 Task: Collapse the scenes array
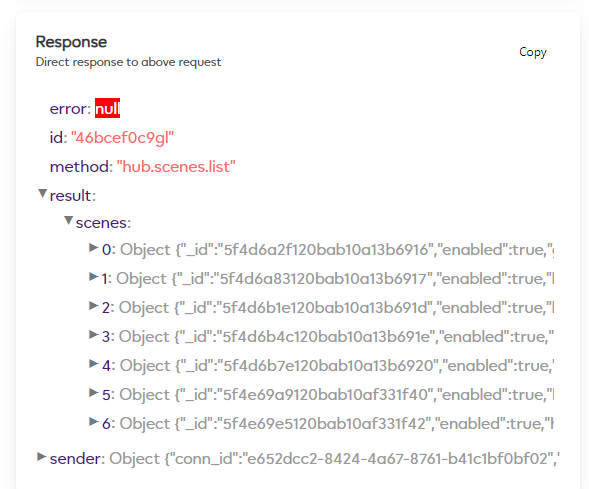click(x=68, y=221)
